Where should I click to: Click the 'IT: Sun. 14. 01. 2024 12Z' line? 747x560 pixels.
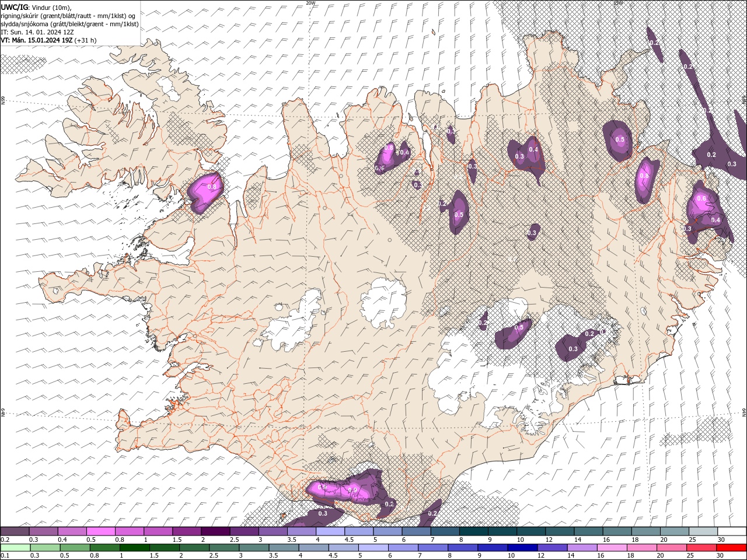click(x=37, y=32)
